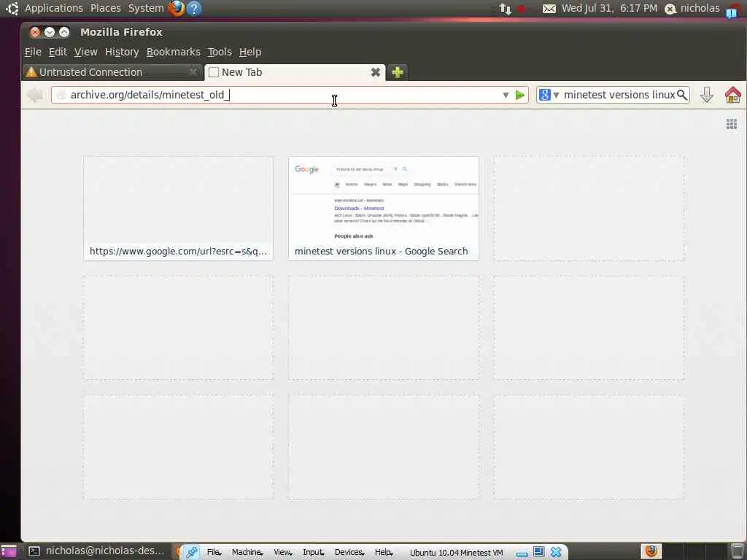Open the network connections indicator

506,9
